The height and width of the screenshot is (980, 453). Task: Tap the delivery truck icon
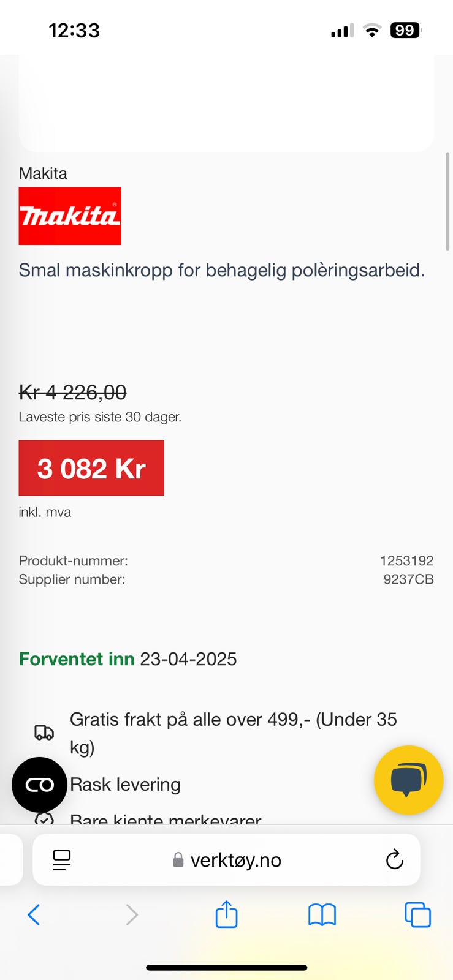[x=44, y=732]
